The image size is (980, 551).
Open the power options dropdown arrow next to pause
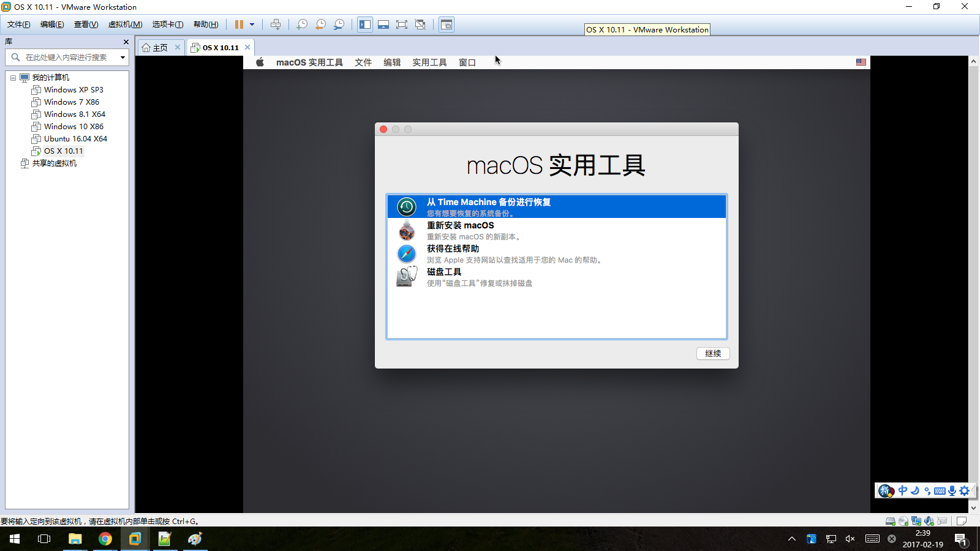pos(252,24)
